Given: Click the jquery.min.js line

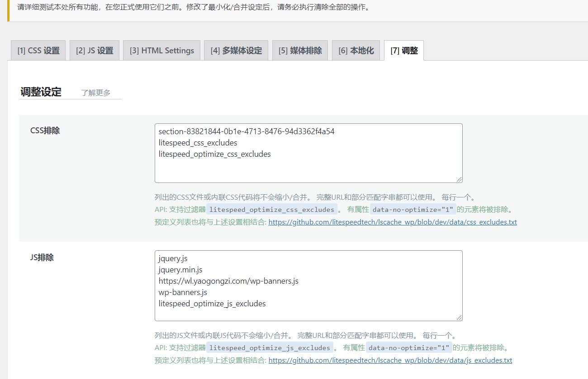Looking at the screenshot, I should [x=180, y=270].
